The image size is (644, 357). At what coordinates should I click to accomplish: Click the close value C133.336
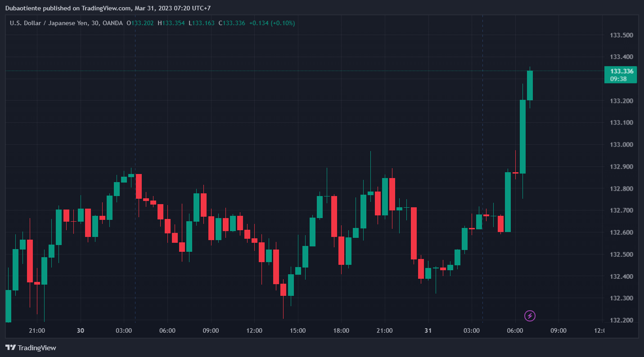(232, 23)
